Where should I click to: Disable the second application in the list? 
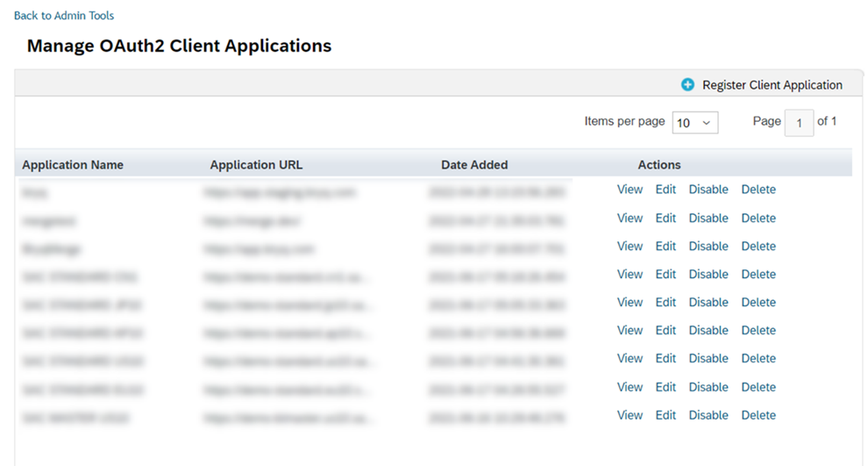[708, 218]
